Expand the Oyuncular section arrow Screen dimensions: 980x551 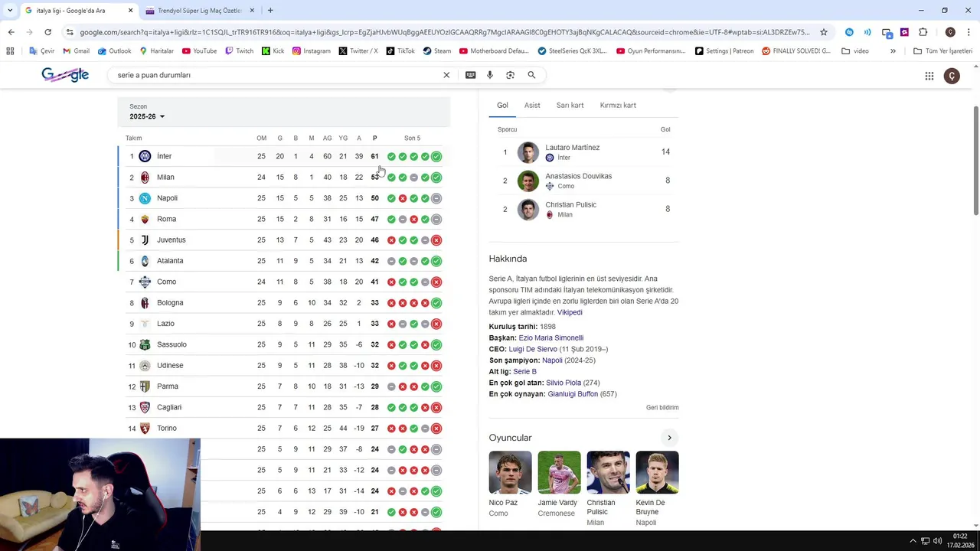click(669, 438)
